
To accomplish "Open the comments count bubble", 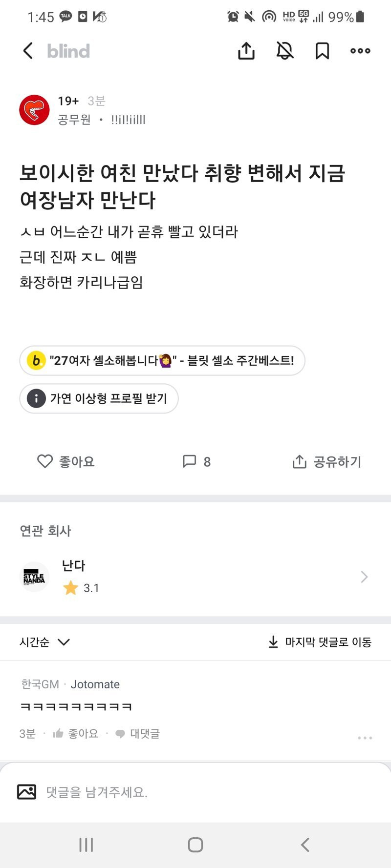I will 196,461.
